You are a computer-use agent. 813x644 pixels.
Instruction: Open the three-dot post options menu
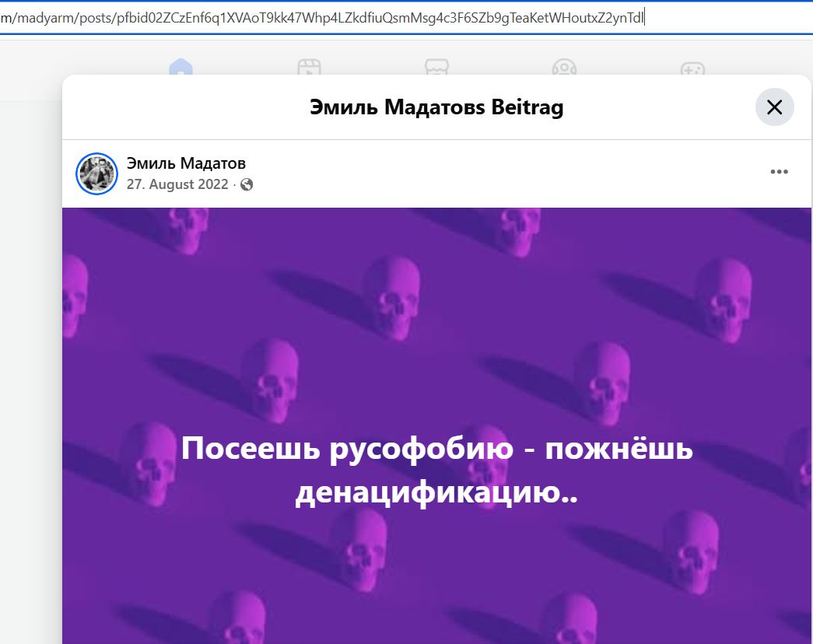point(779,172)
